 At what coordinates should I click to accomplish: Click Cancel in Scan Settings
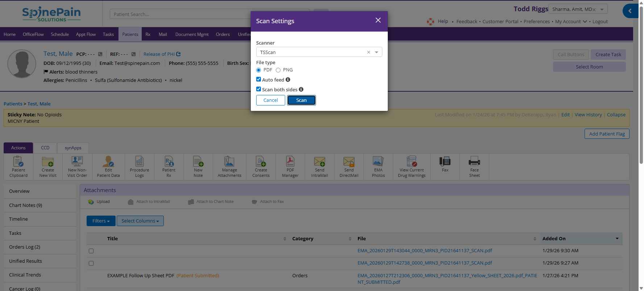pyautogui.click(x=270, y=100)
